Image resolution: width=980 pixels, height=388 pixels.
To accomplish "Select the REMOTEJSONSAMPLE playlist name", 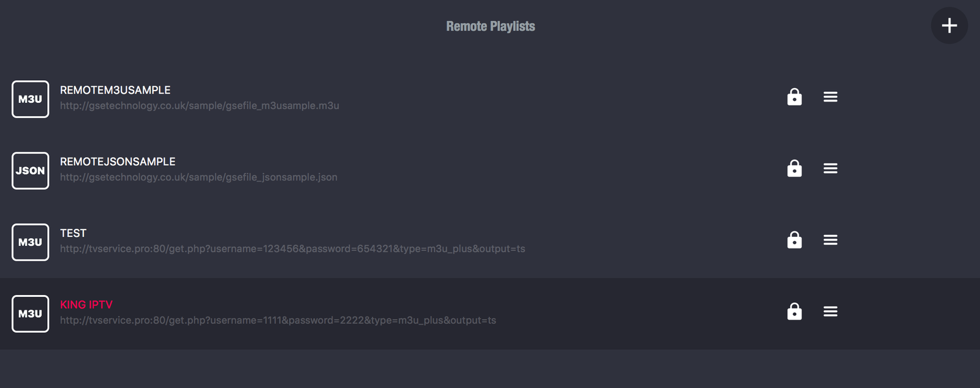I will click(x=118, y=162).
